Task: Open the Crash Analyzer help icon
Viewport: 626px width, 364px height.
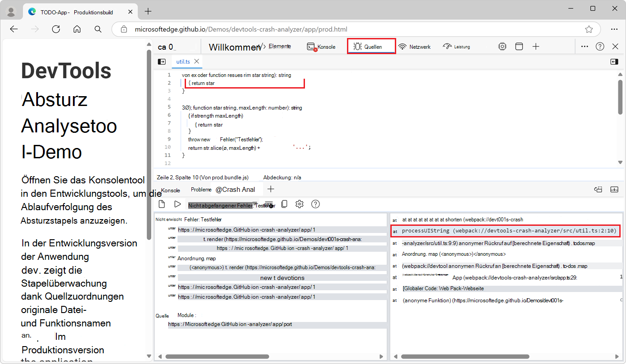Action: point(315,204)
